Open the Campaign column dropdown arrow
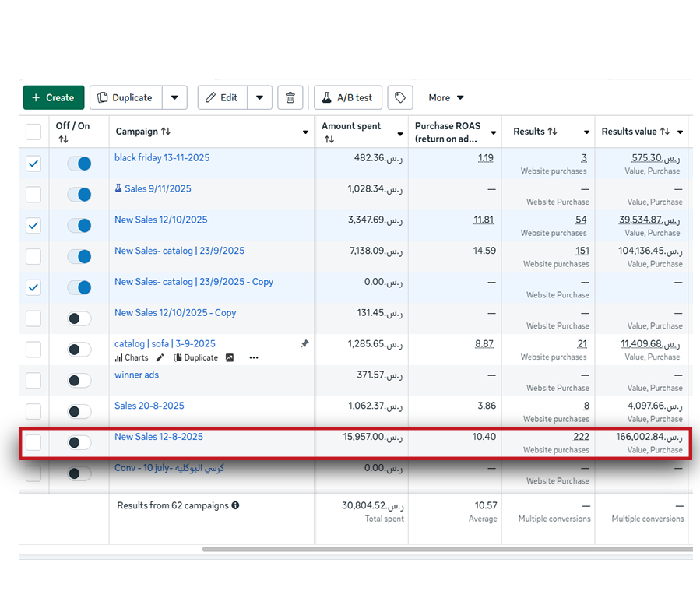This screenshot has height=612, width=700. click(x=305, y=132)
